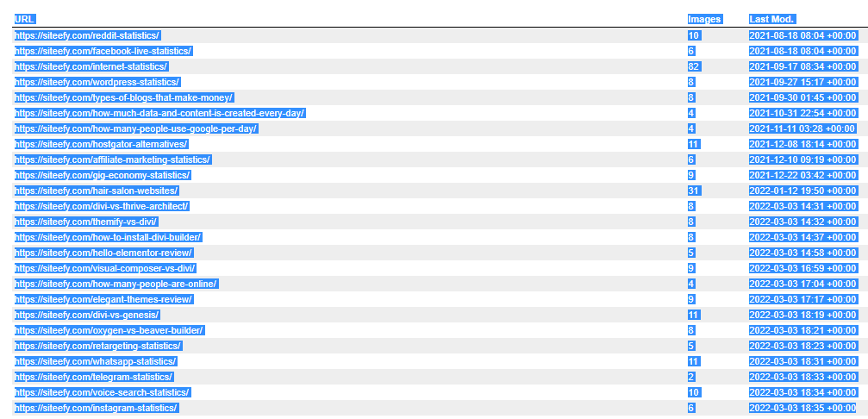Follow the types-of-blogs-that-make-money link
Image resolution: width=868 pixels, height=419 pixels.
pyautogui.click(x=123, y=97)
